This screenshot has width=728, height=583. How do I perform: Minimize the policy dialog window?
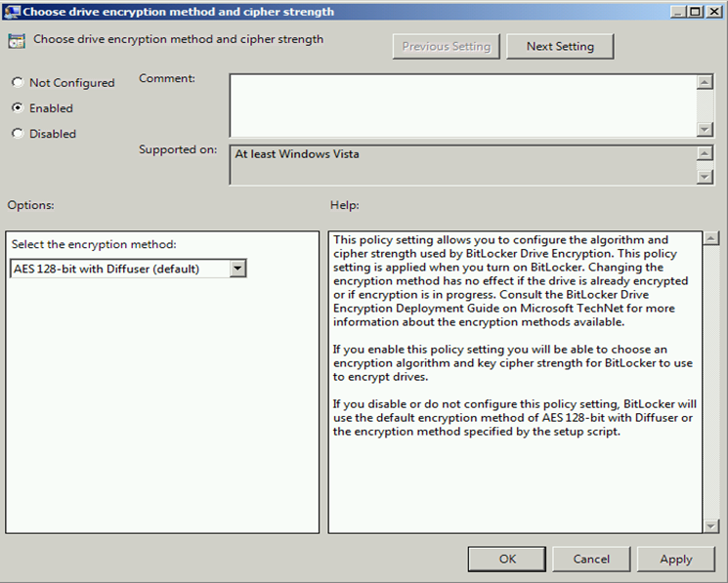678,12
